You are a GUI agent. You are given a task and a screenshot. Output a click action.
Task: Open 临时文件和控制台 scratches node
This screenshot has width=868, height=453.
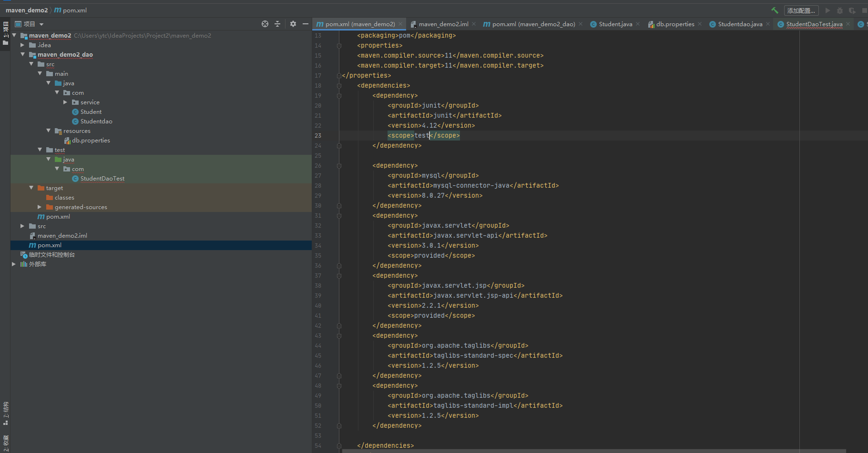51,255
